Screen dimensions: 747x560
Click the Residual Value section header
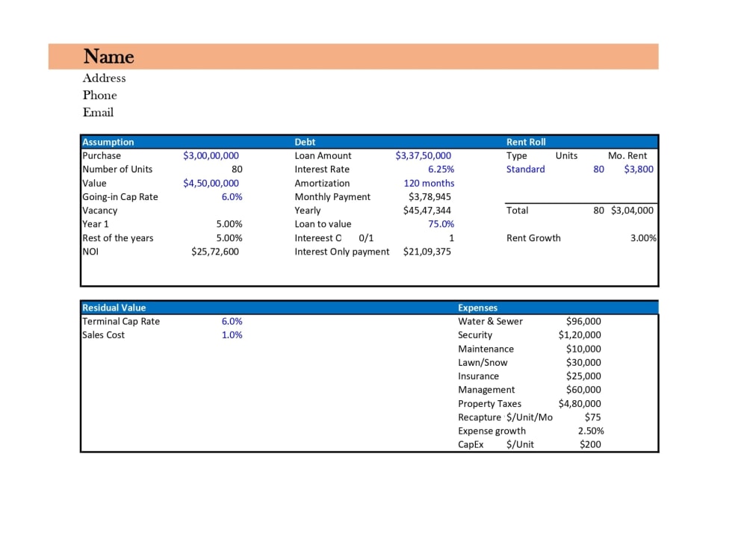point(114,308)
